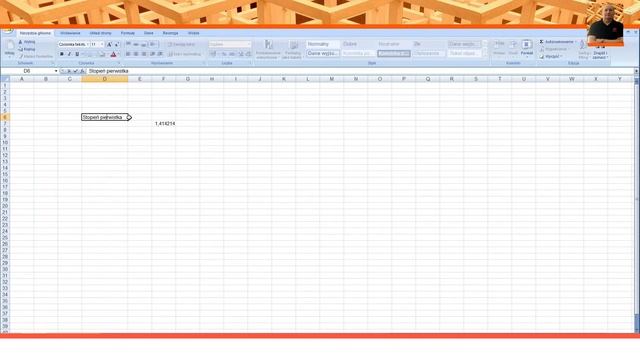This screenshot has height=360, width=640.
Task: Open the font size dropdown
Action: click(102, 44)
